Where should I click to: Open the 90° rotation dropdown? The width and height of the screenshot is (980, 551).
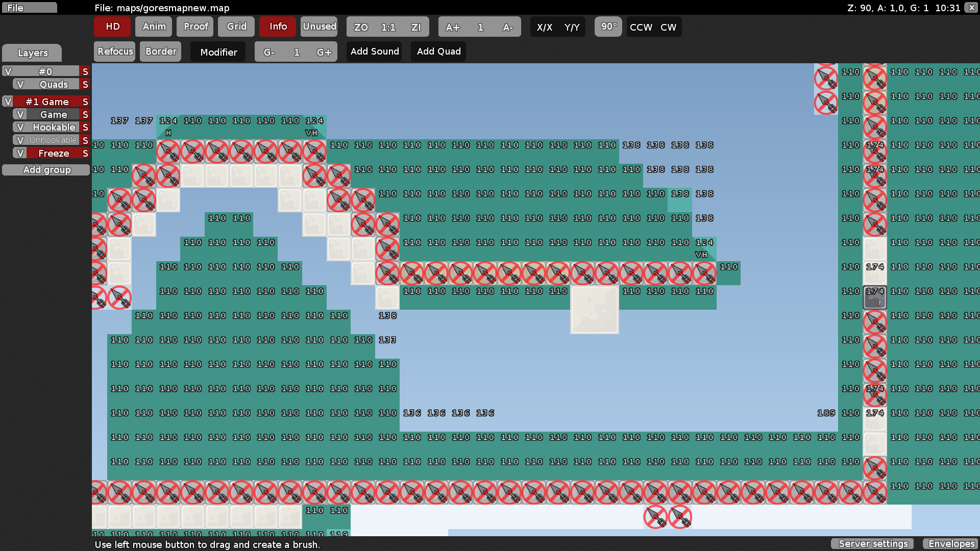click(608, 27)
